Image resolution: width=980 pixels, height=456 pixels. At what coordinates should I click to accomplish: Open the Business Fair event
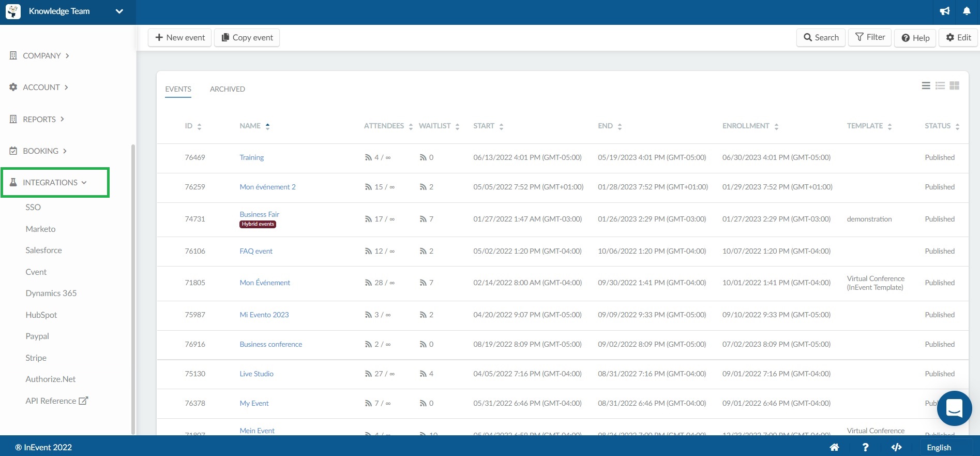tap(259, 214)
